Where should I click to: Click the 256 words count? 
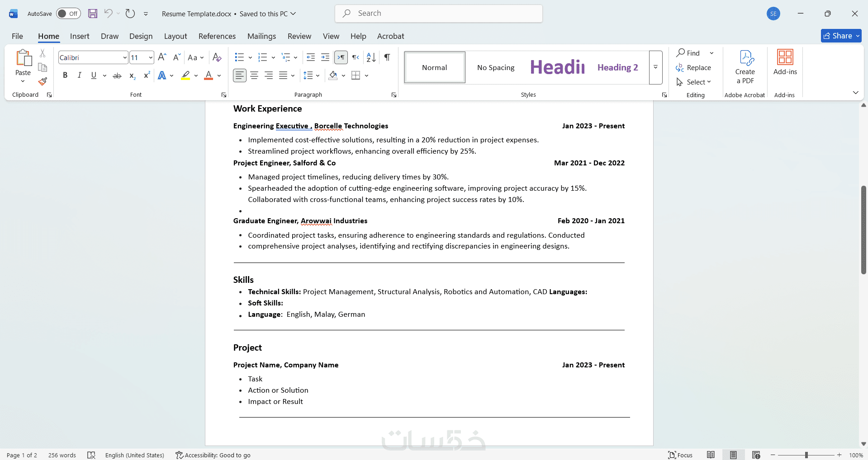coord(62,455)
